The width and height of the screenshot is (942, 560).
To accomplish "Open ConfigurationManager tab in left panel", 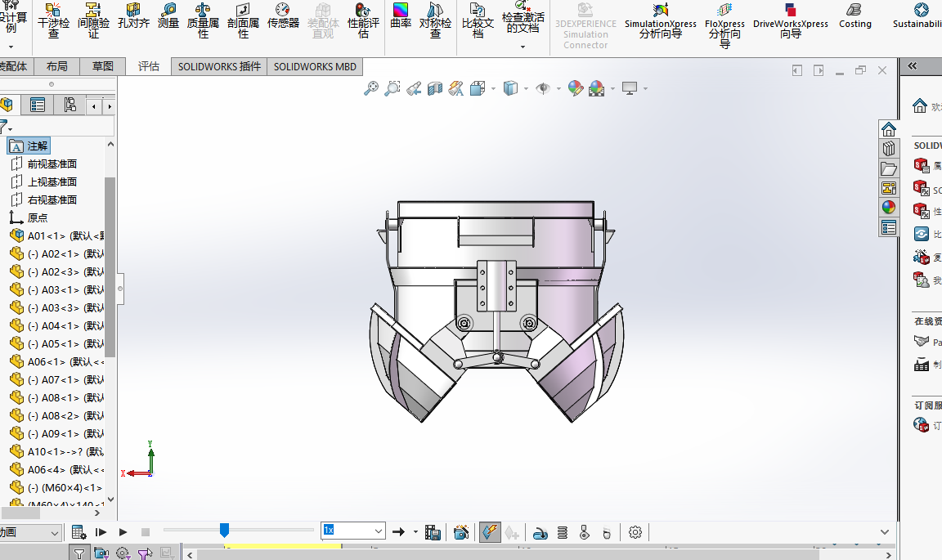I will (70, 105).
